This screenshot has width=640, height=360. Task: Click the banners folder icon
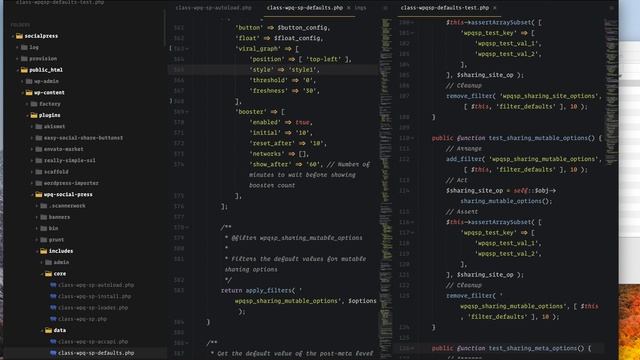(x=44, y=217)
